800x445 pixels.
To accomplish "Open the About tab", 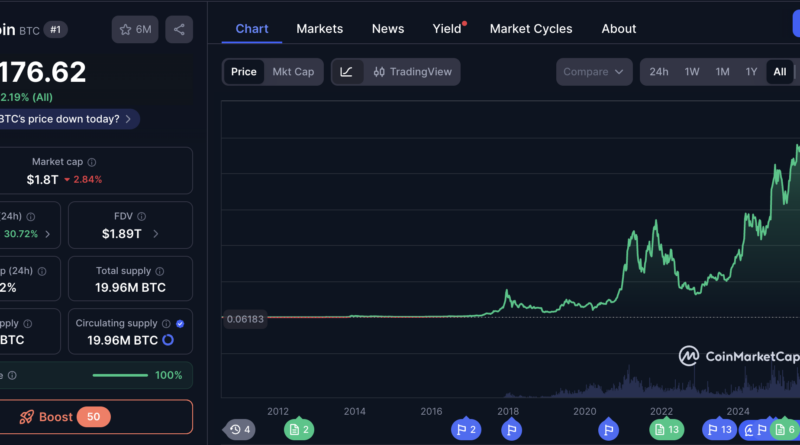I will 619,29.
